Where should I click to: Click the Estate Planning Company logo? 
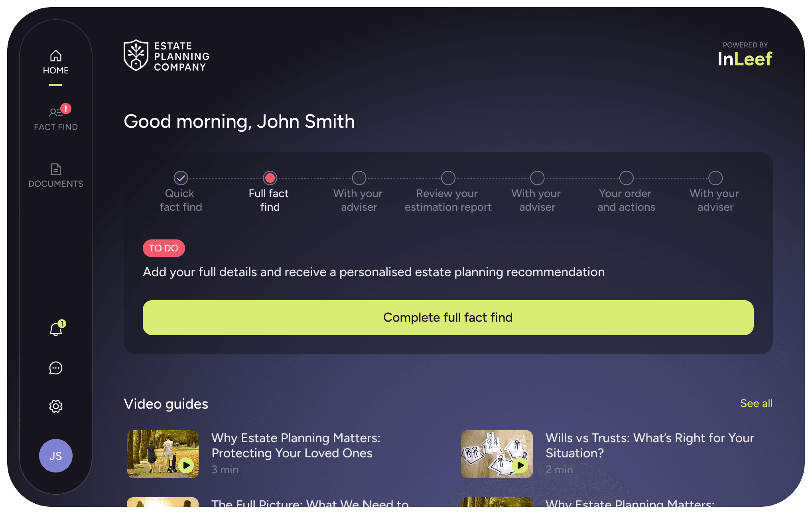(x=166, y=56)
